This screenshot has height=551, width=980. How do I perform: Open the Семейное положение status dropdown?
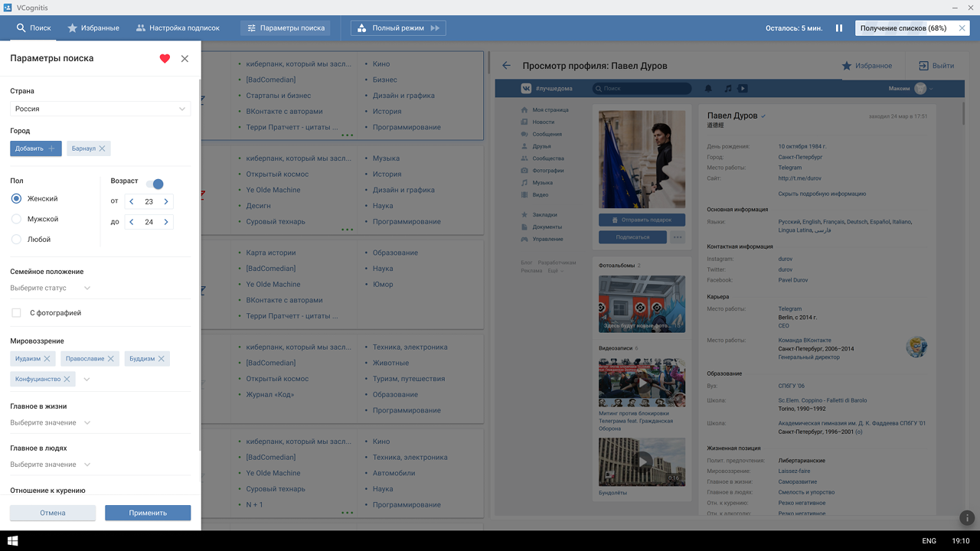(51, 289)
